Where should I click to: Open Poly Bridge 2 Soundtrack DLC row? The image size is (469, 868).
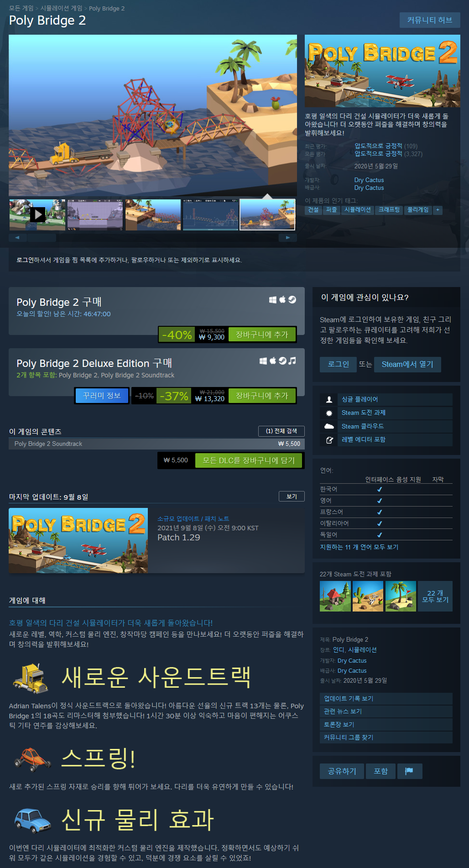156,444
